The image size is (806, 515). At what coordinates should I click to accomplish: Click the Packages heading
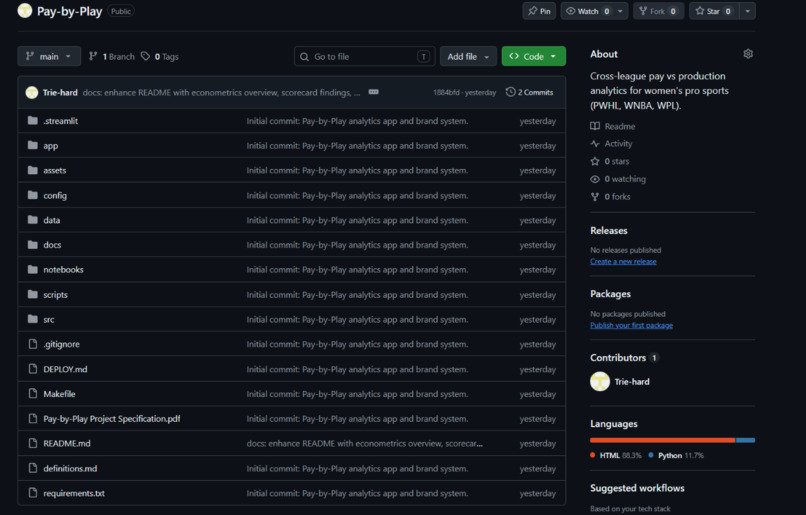click(x=610, y=293)
